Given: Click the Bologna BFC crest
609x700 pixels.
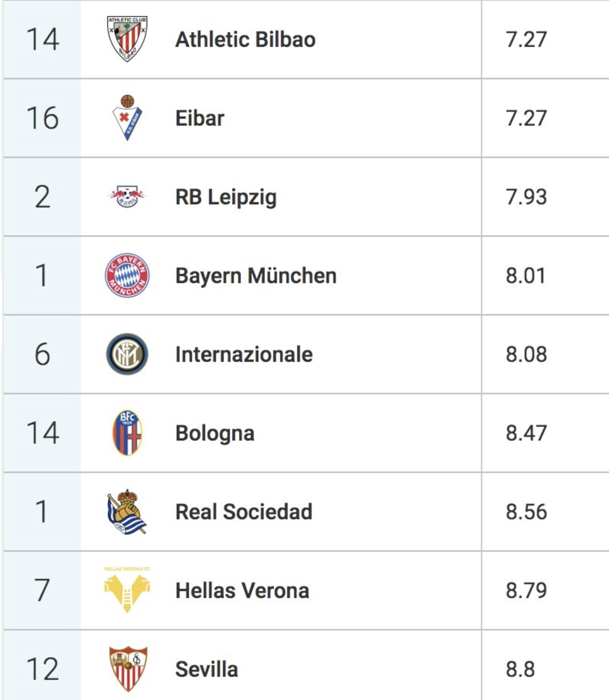Looking at the screenshot, I should tap(127, 432).
